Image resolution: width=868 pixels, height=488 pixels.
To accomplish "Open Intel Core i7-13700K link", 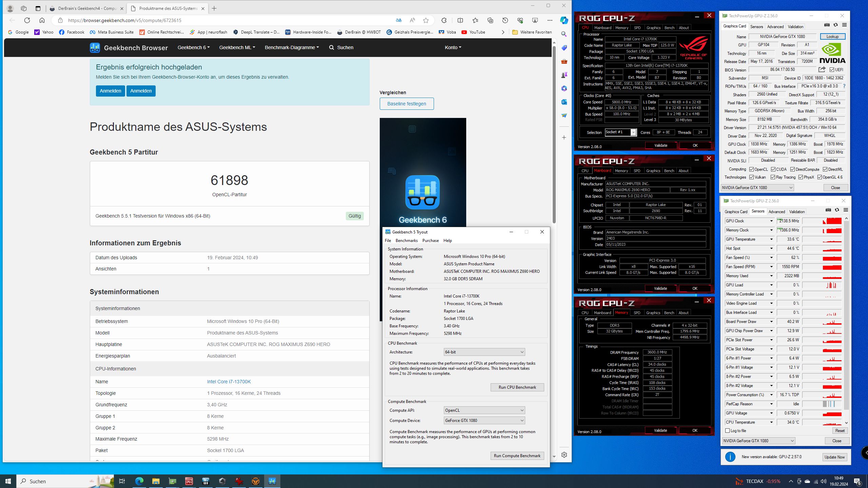I will pyautogui.click(x=229, y=382).
